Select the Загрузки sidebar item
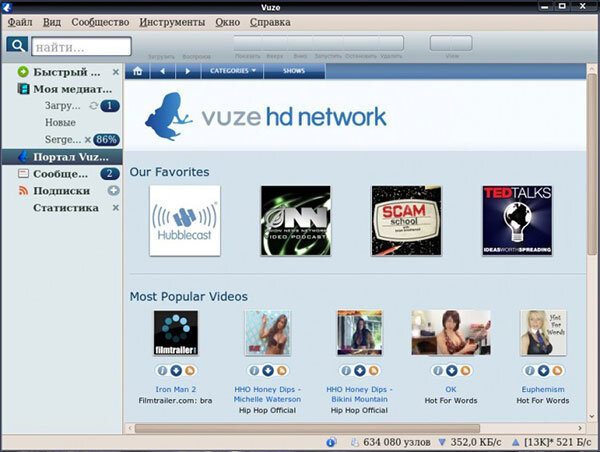This screenshot has height=452, width=600. pyautogui.click(x=63, y=106)
